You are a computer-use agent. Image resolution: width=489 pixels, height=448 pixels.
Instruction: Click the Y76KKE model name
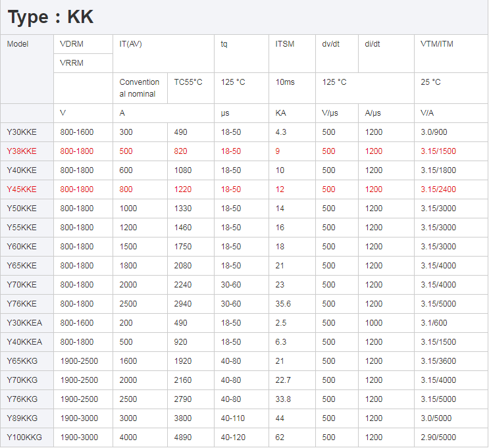click(22, 304)
